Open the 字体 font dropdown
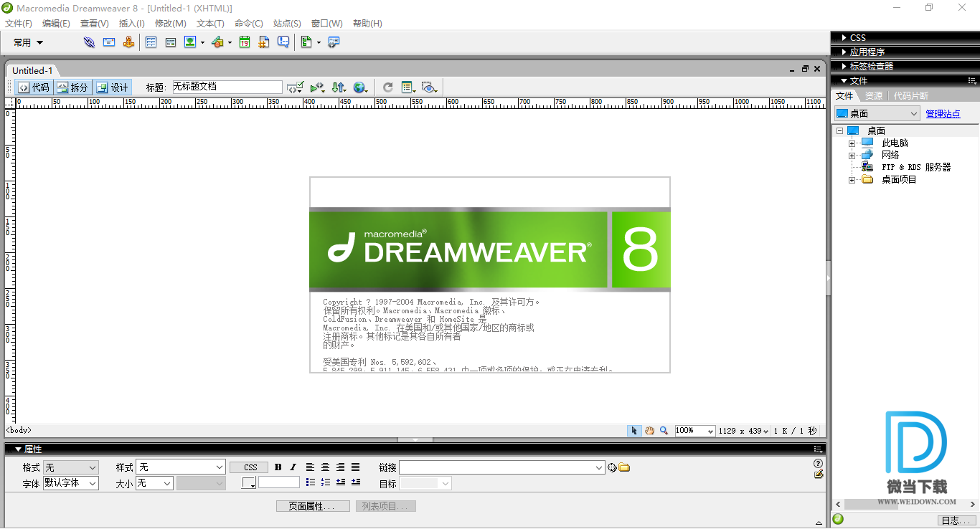980x529 pixels. (70, 483)
